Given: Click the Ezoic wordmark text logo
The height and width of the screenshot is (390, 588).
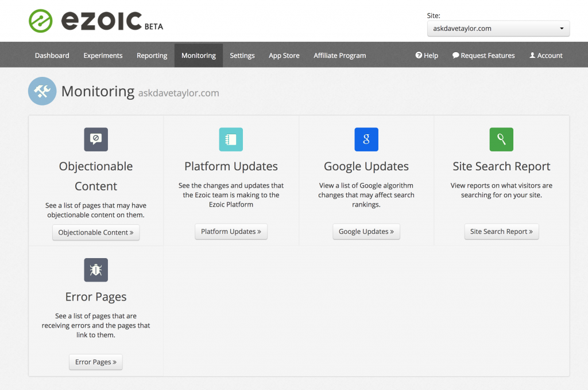Looking at the screenshot, I should (x=102, y=21).
